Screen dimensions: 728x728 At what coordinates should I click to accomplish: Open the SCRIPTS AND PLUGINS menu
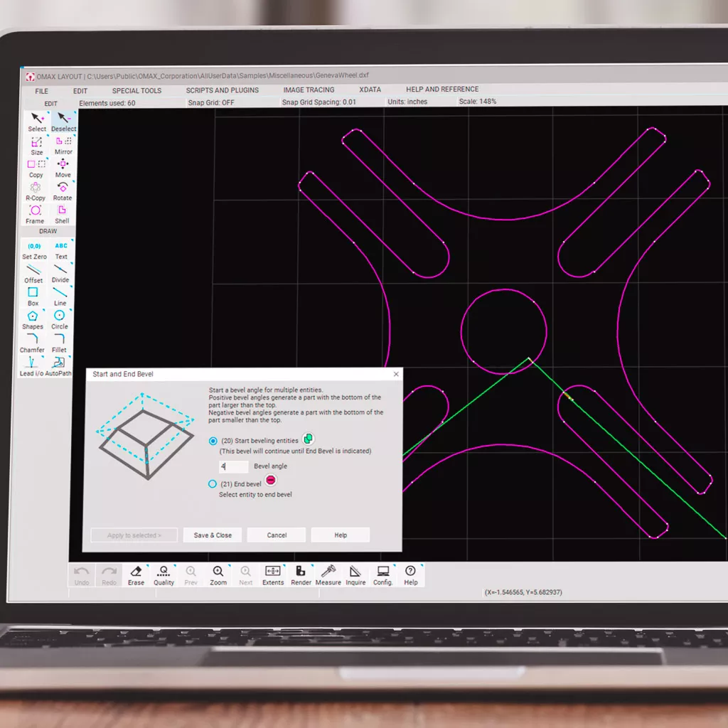[223, 90]
